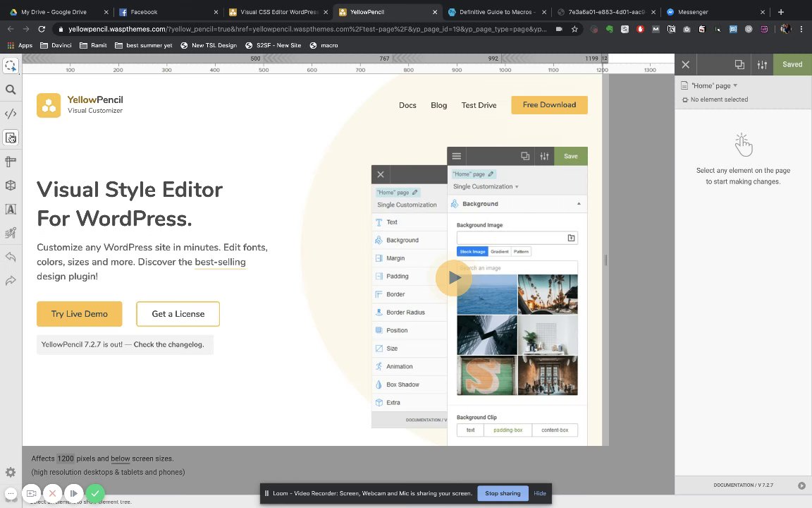Undo the last change with left arrow
Image resolution: width=812 pixels, height=508 pixels.
tap(11, 257)
